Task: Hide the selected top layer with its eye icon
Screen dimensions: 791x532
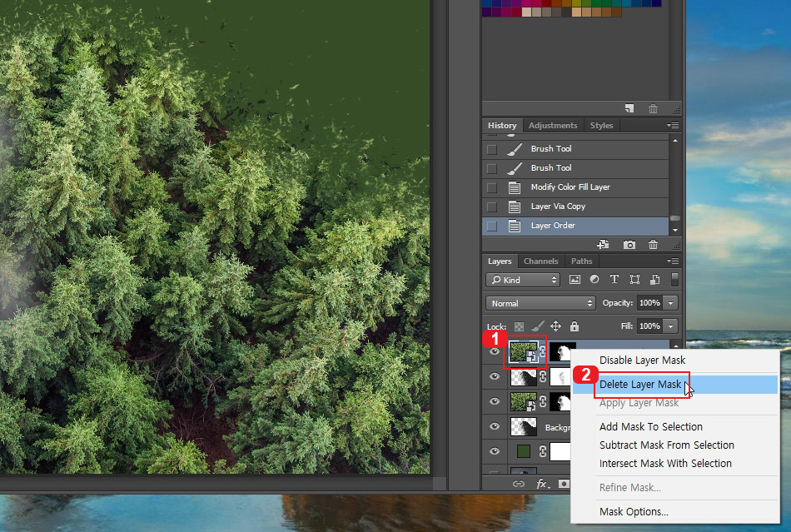Action: [x=495, y=351]
